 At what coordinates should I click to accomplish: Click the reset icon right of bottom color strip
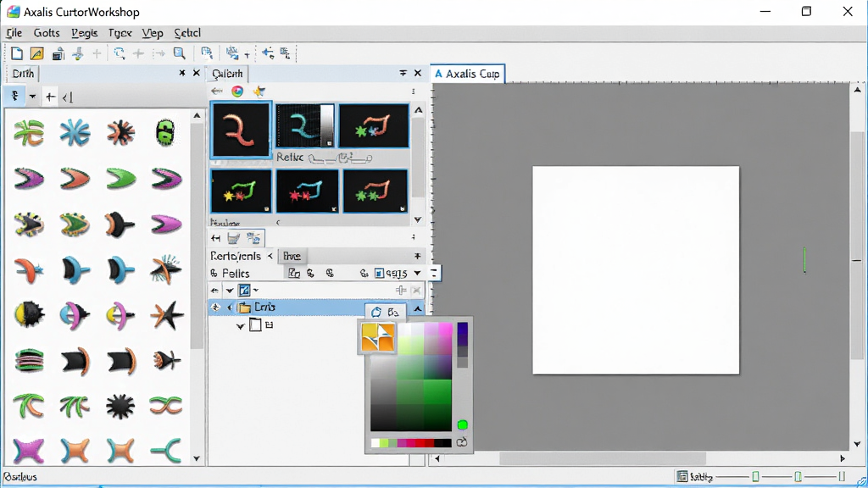[462, 442]
